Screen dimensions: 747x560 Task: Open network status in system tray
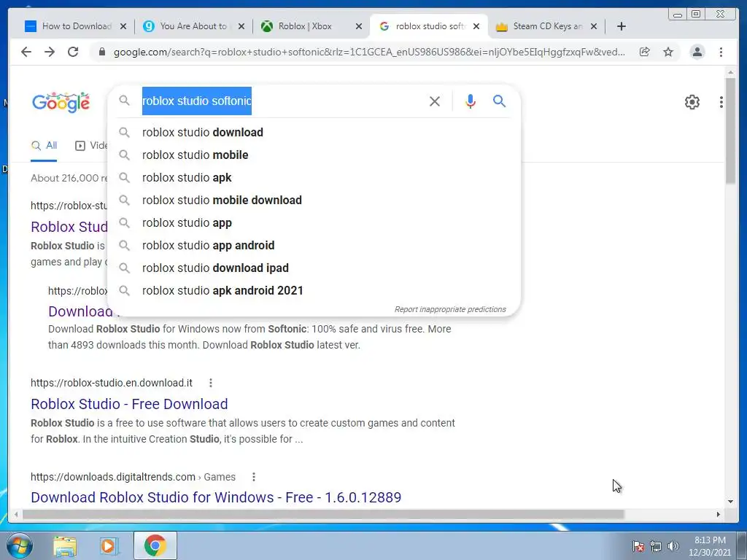656,546
